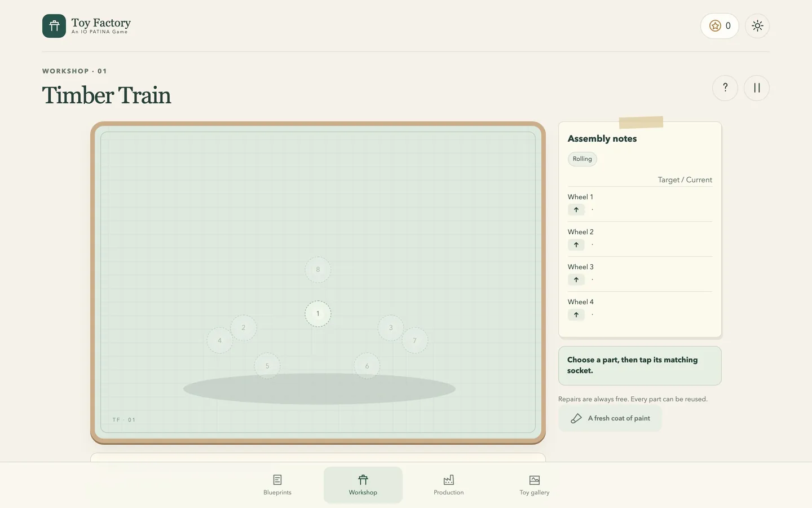Click the Toy Factory title text

point(101,23)
